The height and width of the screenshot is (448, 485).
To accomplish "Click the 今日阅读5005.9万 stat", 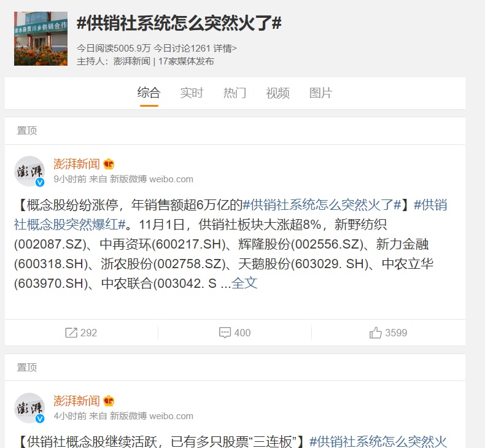I will [x=114, y=48].
